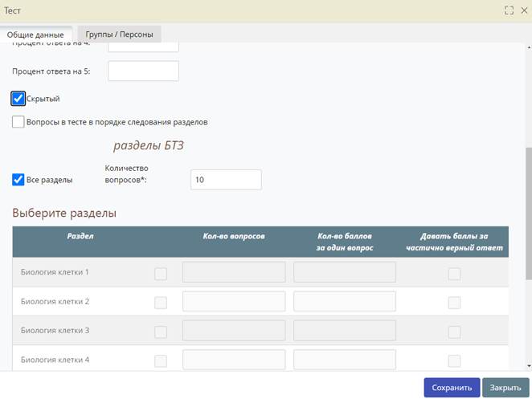Image resolution: width=532 pixels, height=403 pixels.
Task: Enable partial credit for Биология клетки 3
Action: click(454, 332)
